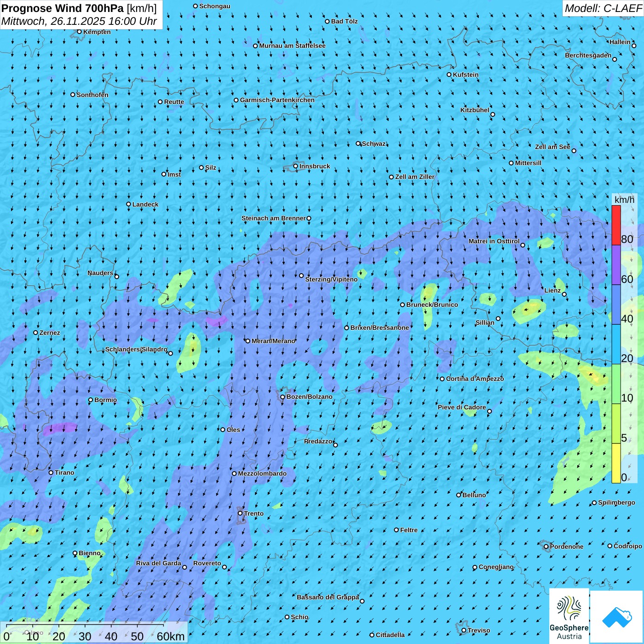The height and width of the screenshot is (644, 644).
Task: Click the 'Zell am Ziller' label
Action: (414, 177)
